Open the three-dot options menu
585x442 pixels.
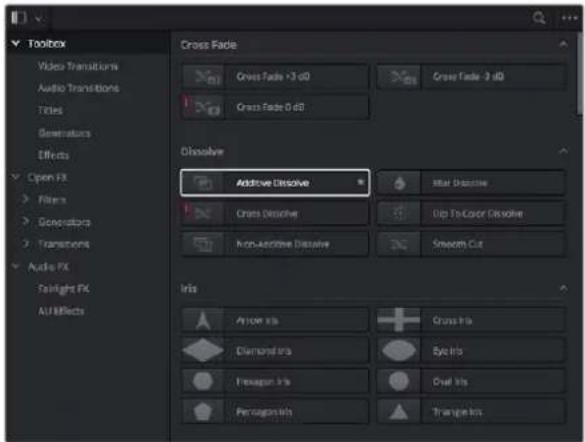pos(569,18)
